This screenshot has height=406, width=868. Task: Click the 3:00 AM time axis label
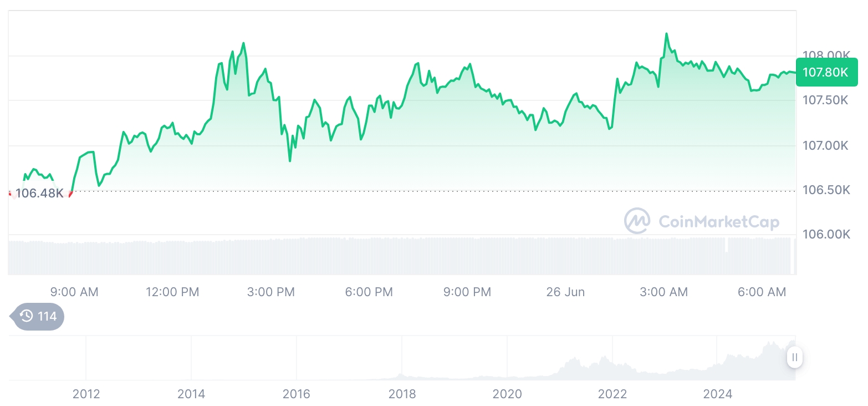pyautogui.click(x=663, y=292)
